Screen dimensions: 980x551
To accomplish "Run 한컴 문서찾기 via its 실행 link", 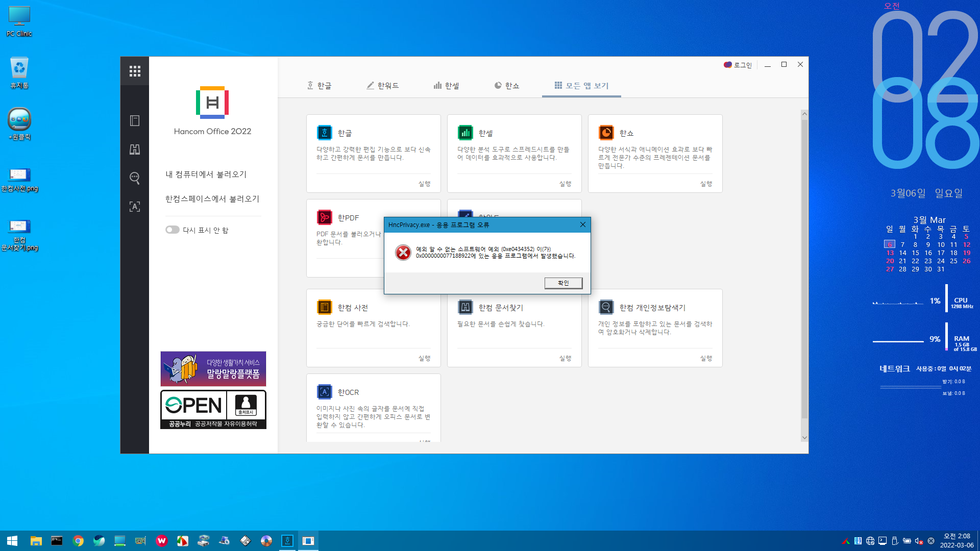I will (565, 358).
